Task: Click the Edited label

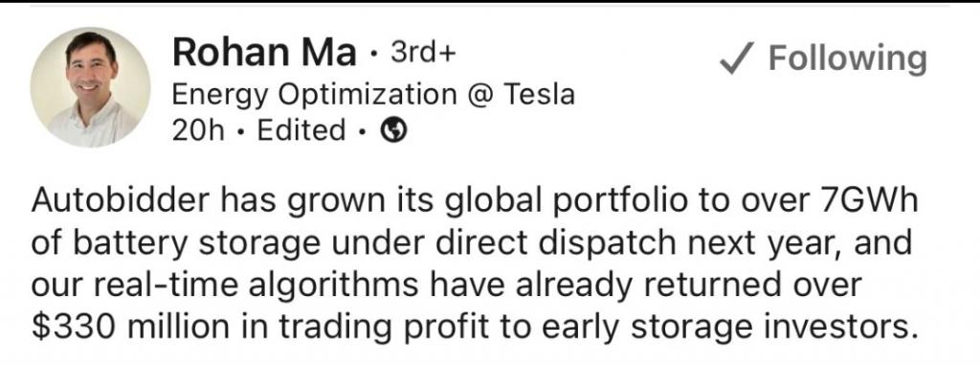Action: click(x=301, y=130)
